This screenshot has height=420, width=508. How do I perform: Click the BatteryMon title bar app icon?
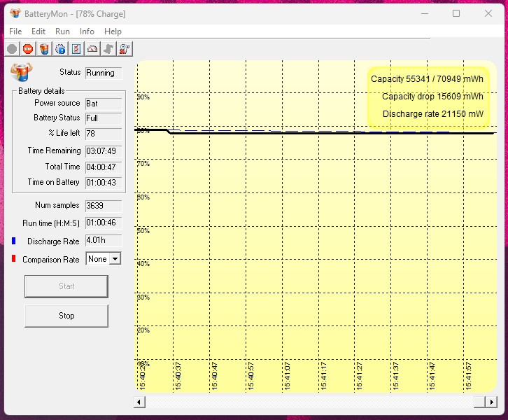coord(15,13)
